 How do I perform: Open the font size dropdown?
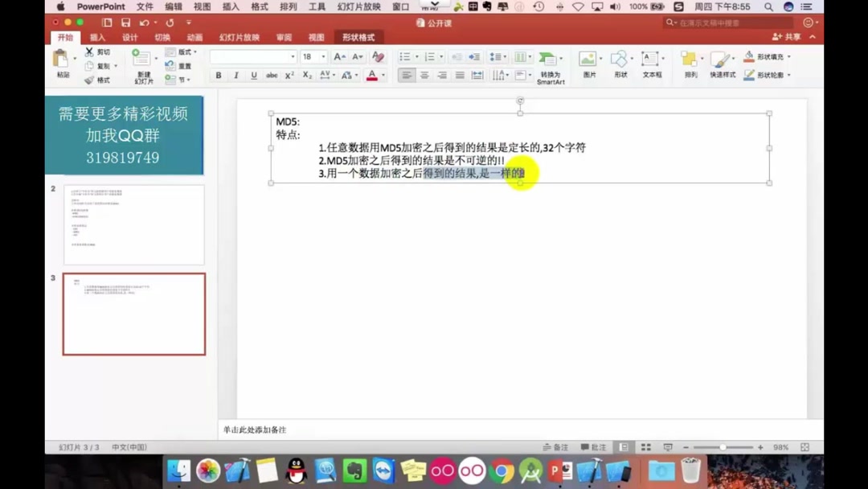click(325, 56)
